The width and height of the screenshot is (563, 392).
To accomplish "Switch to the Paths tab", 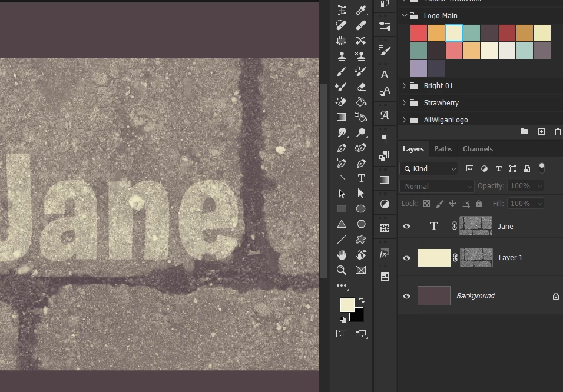I will (x=443, y=148).
